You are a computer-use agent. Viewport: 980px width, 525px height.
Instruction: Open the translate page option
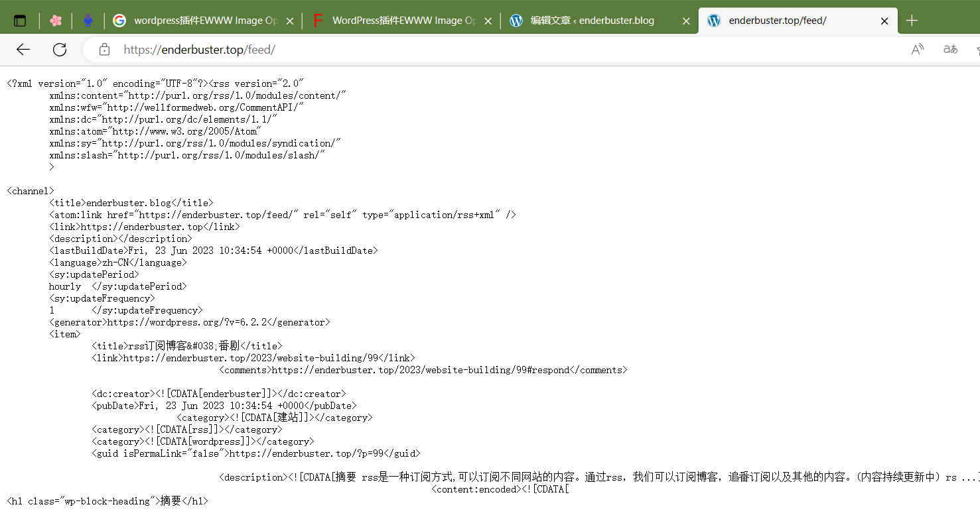coord(950,49)
